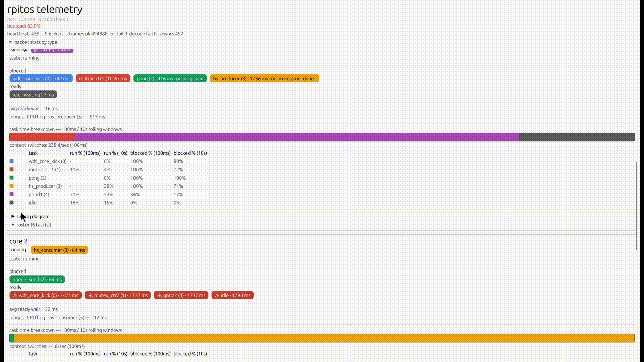
Task: Click the pong green legend square
Action: 12,178
